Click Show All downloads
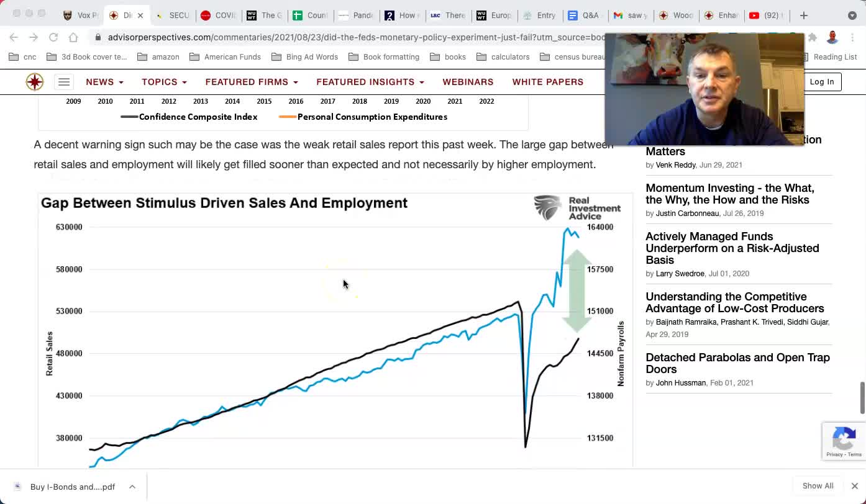This screenshot has height=504, width=866. [x=818, y=486]
